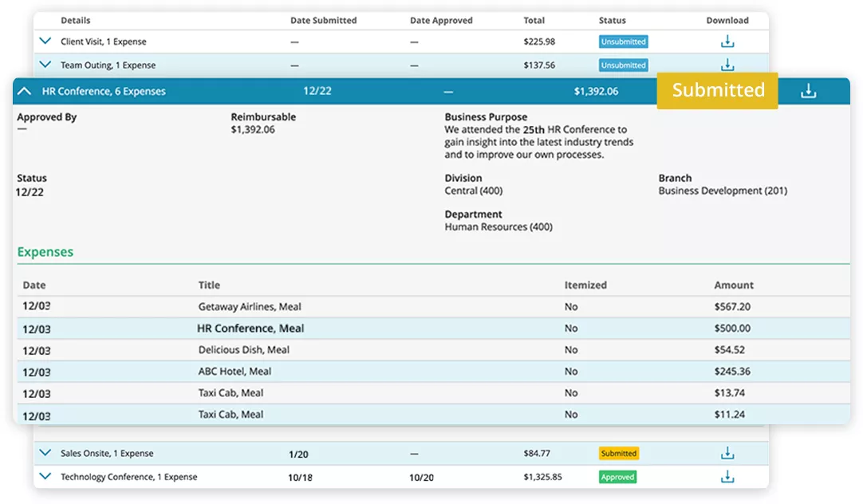Select the Getaway Airlines, Meal expense
863x504 pixels.
pos(250,307)
